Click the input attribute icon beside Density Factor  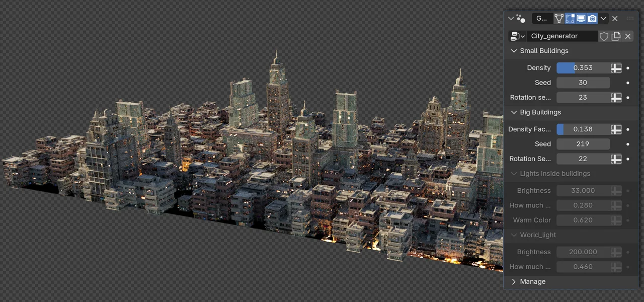coord(616,129)
